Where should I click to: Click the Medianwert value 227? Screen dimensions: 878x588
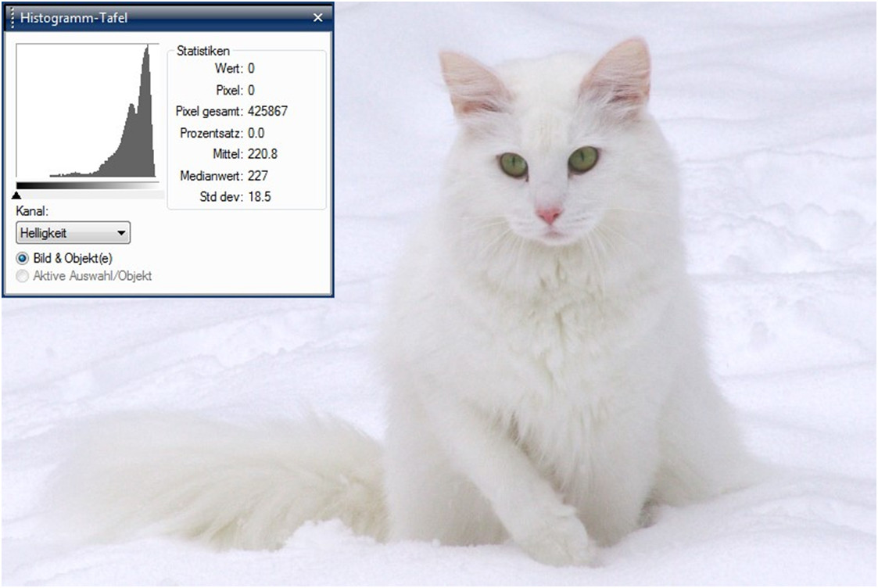click(257, 176)
